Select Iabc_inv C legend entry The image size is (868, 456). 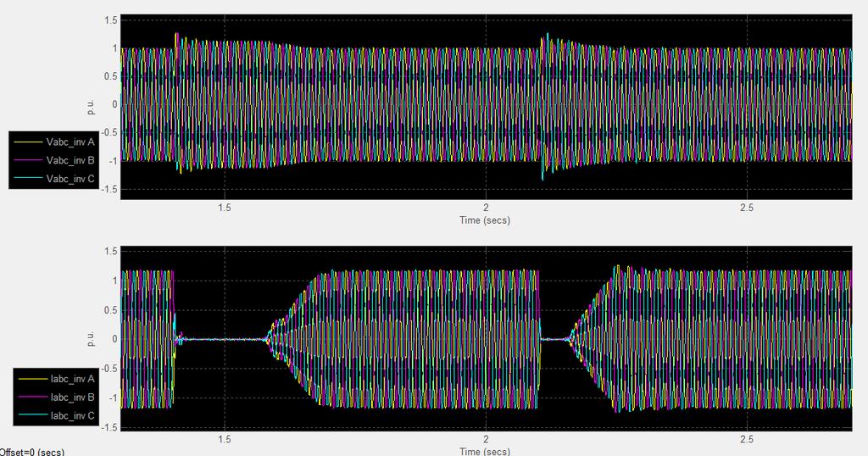(x=57, y=415)
